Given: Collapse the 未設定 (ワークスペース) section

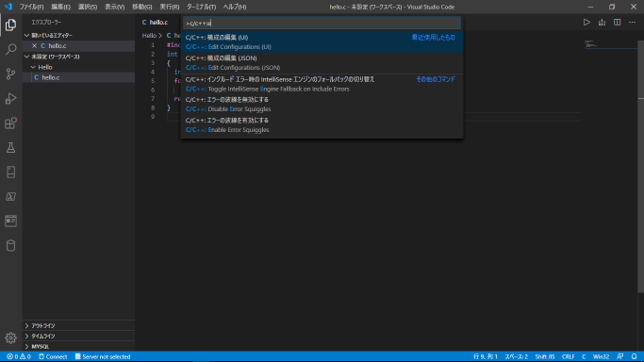Looking at the screenshot, I should [x=78, y=57].
